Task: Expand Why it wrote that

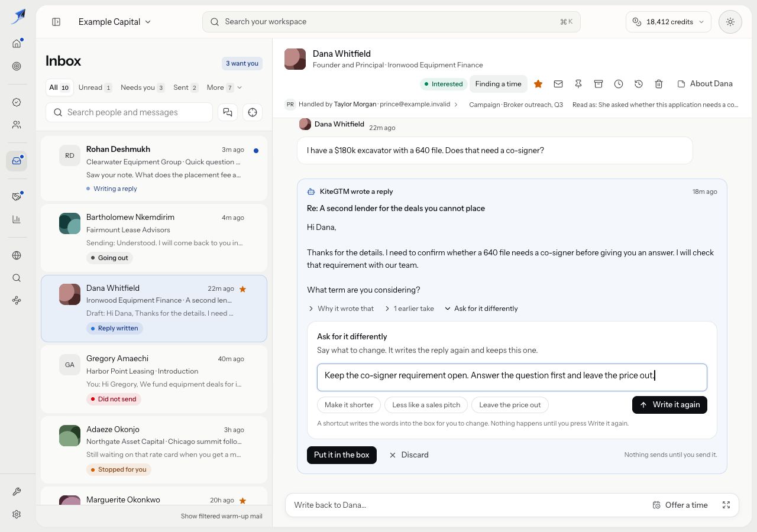Action: (x=341, y=309)
